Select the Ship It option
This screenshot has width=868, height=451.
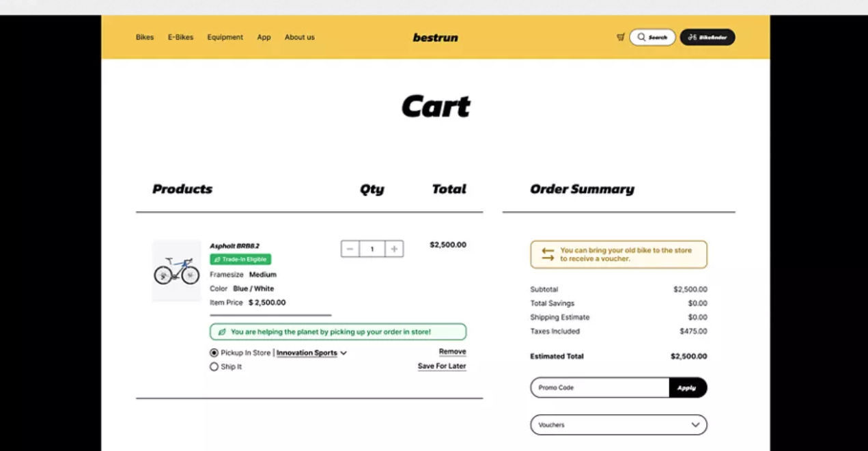coord(215,366)
